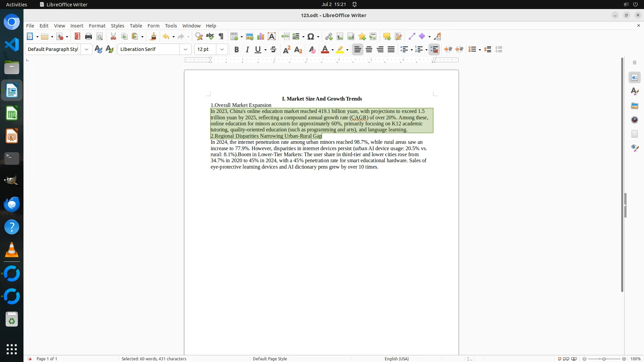
Task: Click the zoom slider in status bar
Action: click(604, 359)
